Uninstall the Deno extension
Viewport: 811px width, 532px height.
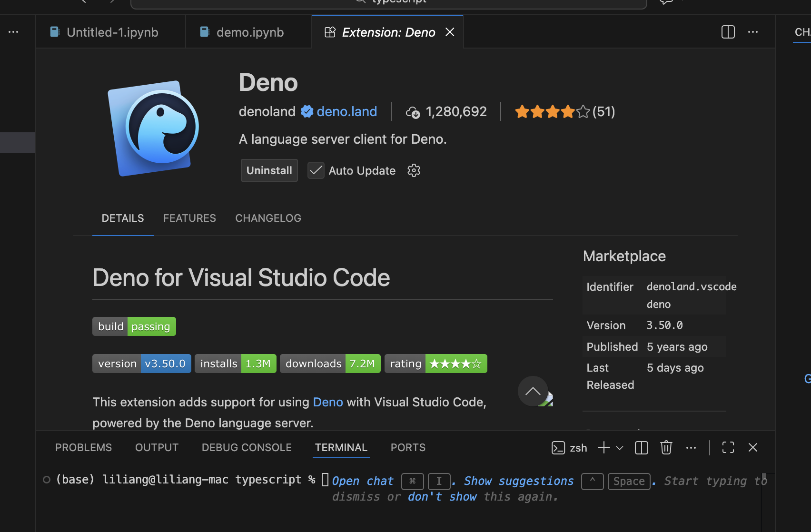coord(269,170)
